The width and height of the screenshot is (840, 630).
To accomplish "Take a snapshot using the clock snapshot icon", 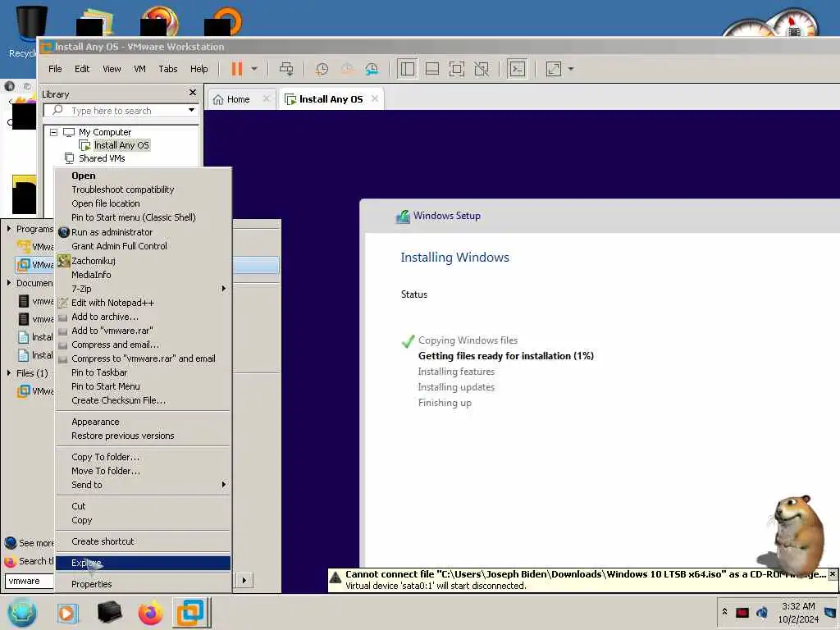I will pyautogui.click(x=322, y=69).
